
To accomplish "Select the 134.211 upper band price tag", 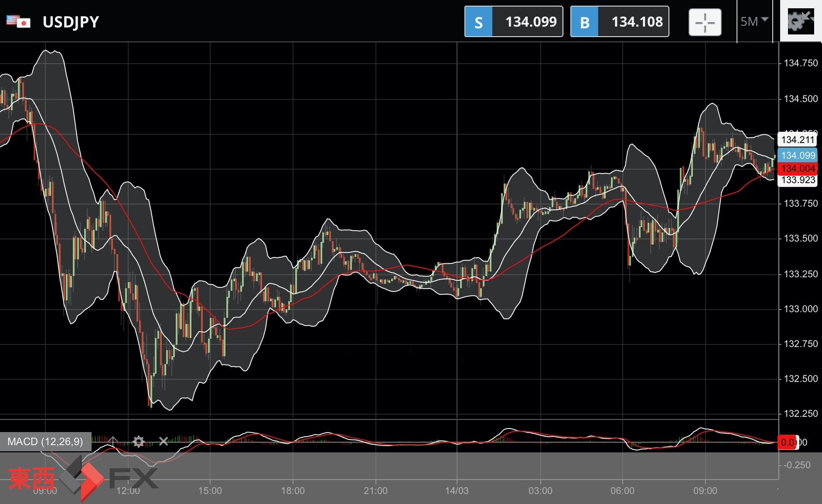I will 798,140.
